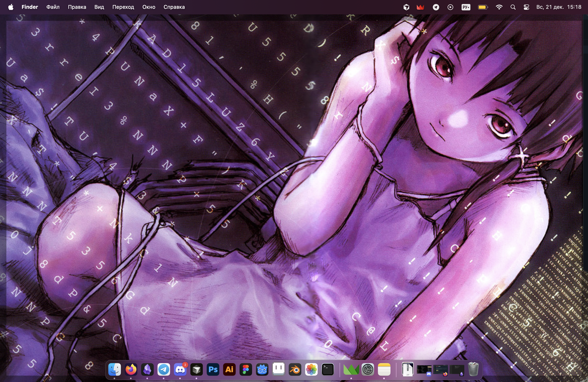The image size is (588, 382).
Task: Open the Переход menu
Action: [x=123, y=7]
